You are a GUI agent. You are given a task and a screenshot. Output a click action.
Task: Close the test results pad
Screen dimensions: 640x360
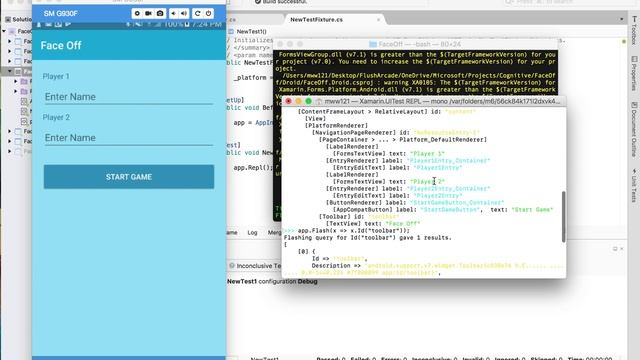coord(622,249)
